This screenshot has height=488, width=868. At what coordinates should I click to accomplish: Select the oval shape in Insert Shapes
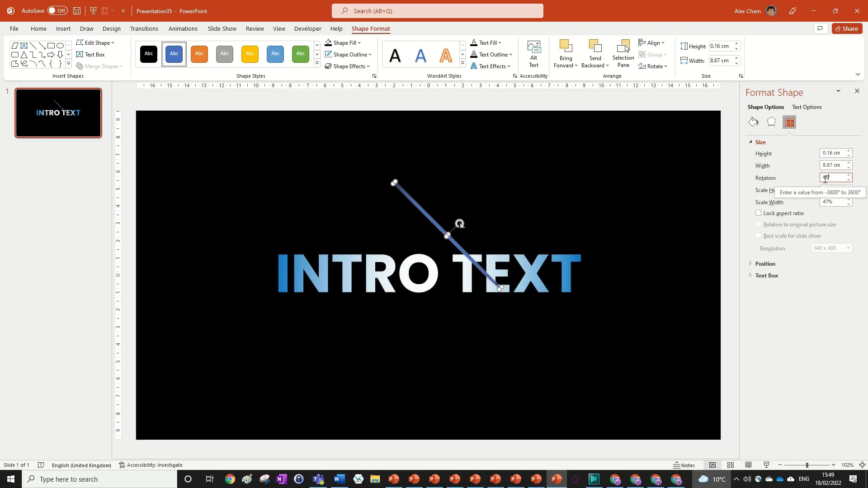(60, 46)
